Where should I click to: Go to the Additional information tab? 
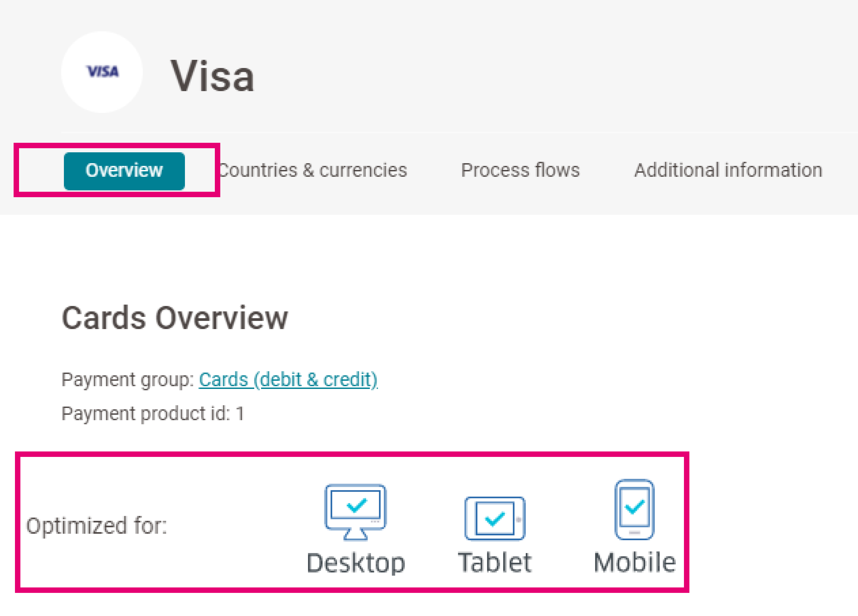[728, 171]
